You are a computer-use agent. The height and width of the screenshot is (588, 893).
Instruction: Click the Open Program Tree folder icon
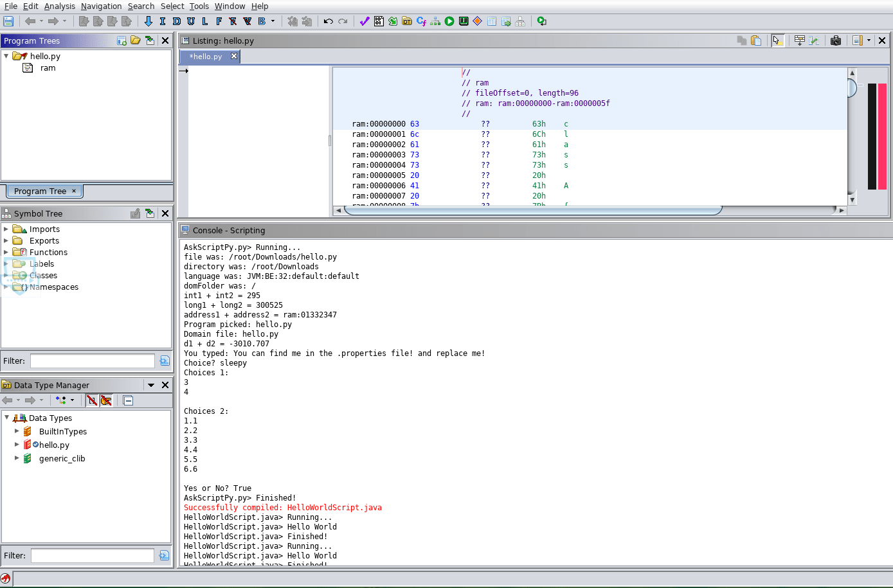136,40
